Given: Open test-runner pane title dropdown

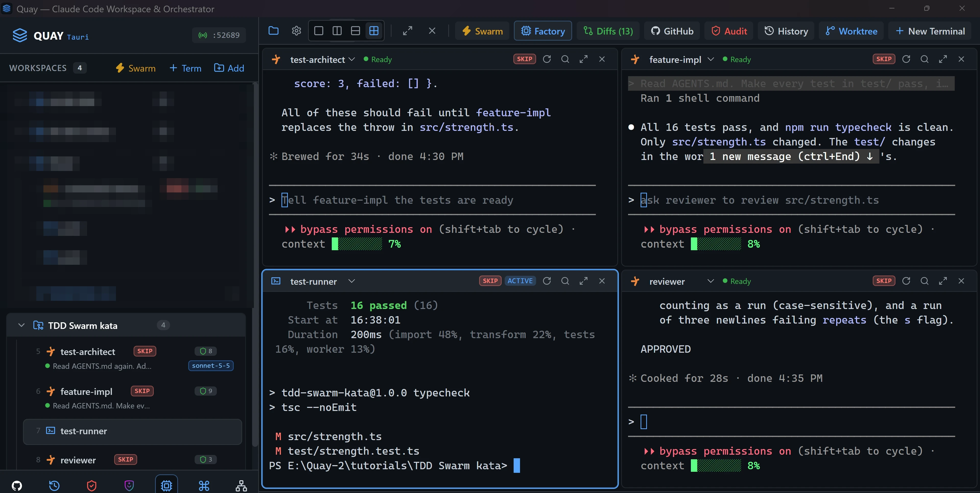Looking at the screenshot, I should (351, 281).
